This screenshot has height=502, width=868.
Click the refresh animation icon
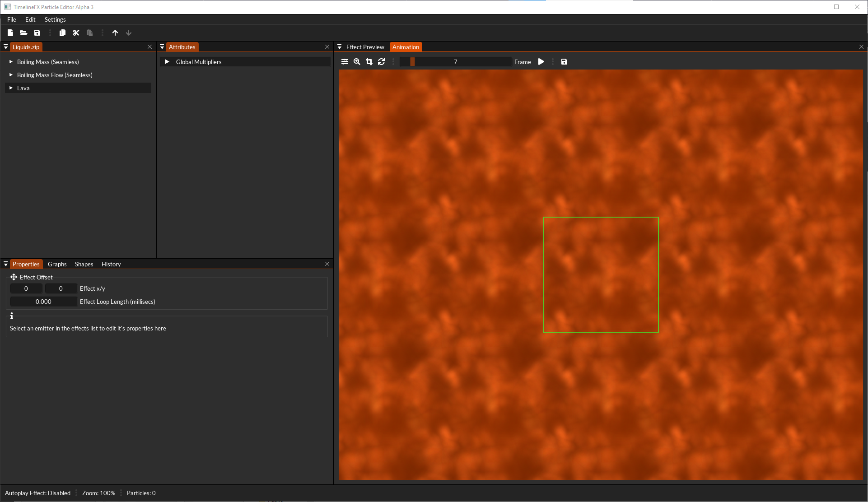click(x=381, y=62)
